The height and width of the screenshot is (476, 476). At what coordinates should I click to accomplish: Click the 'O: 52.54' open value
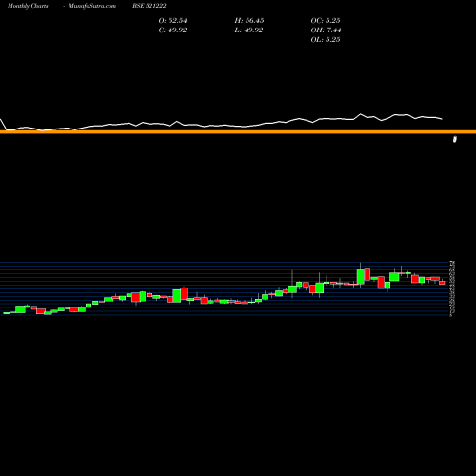[x=172, y=21]
